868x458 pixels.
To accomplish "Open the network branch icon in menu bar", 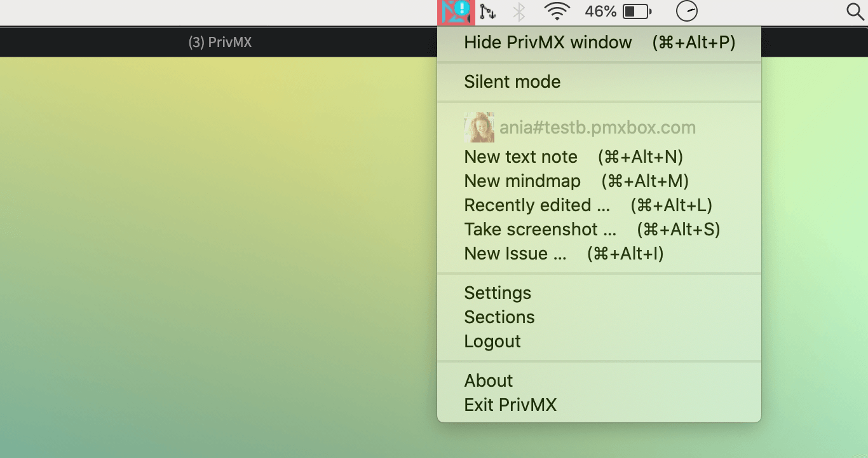I will coord(488,11).
